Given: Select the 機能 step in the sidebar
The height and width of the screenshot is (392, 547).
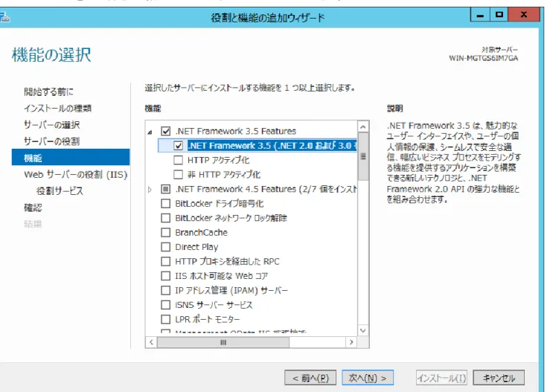Looking at the screenshot, I should 71,158.
